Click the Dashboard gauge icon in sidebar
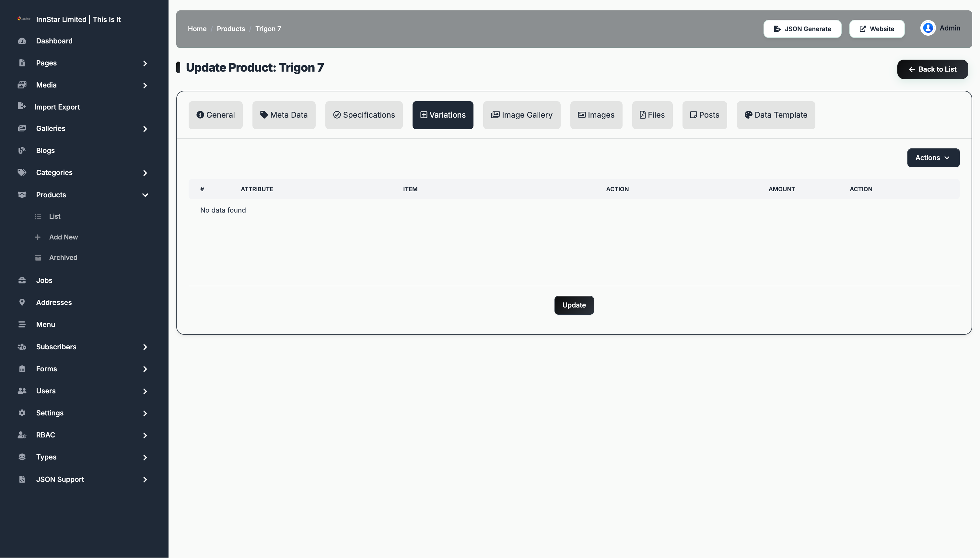 (x=22, y=41)
